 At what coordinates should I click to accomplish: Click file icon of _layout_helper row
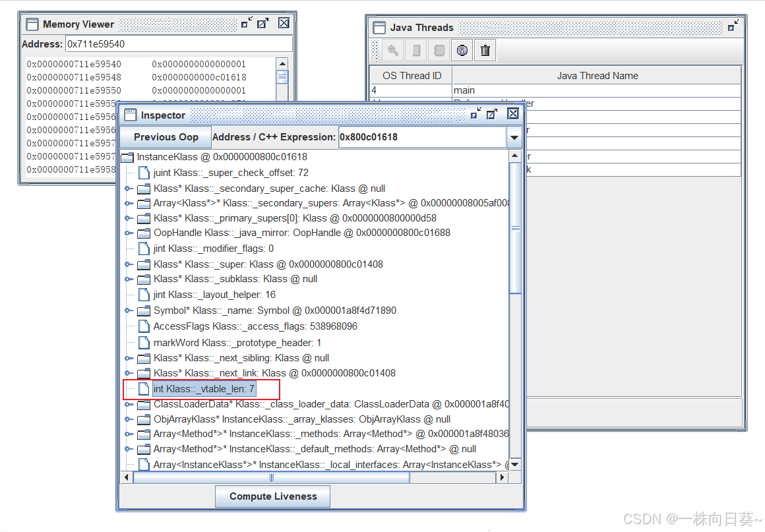point(144,295)
